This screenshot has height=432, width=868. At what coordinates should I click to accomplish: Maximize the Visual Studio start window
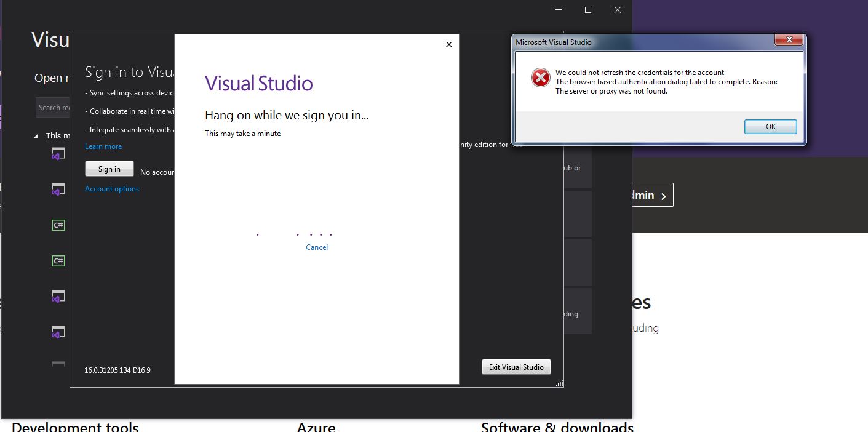pyautogui.click(x=587, y=10)
